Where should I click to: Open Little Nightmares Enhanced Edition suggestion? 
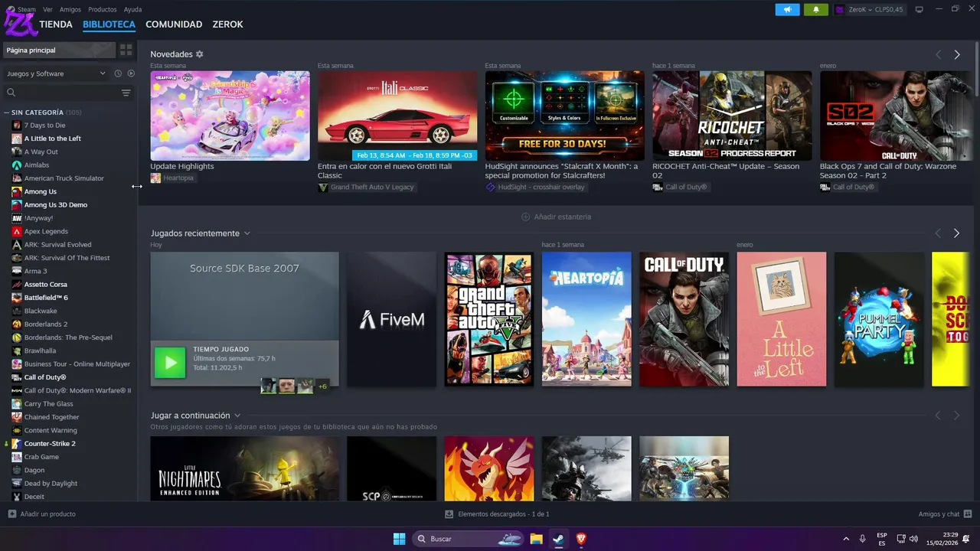[244, 468]
